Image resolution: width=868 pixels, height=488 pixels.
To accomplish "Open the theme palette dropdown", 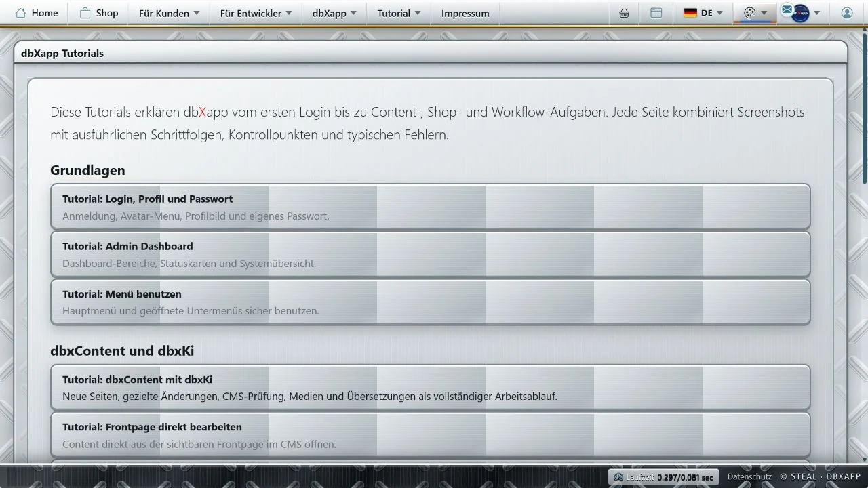I will pos(755,13).
